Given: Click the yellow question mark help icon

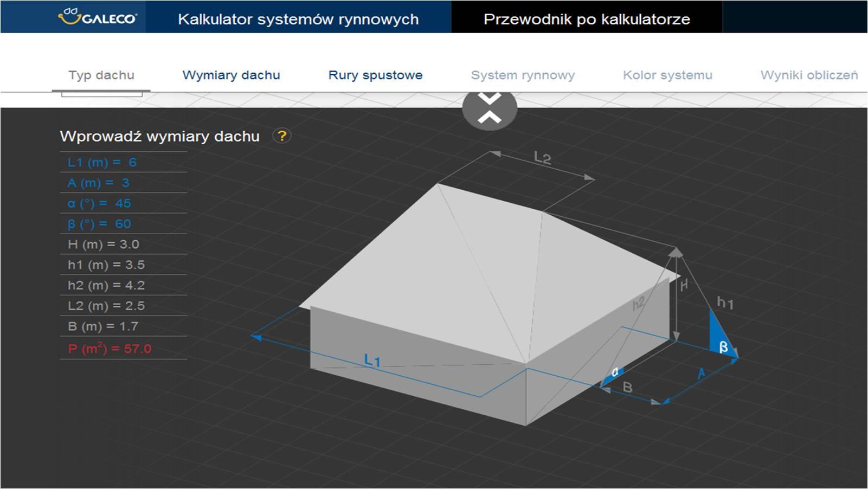Looking at the screenshot, I should (281, 136).
